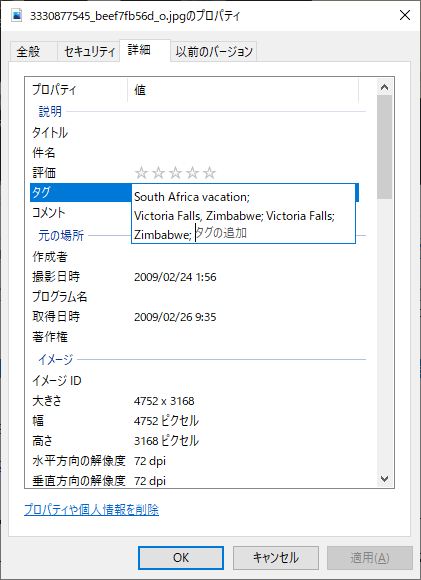Image resolution: width=421 pixels, height=580 pixels.
Task: Click the 垂直方向の解像度 row
Action: 194,480
